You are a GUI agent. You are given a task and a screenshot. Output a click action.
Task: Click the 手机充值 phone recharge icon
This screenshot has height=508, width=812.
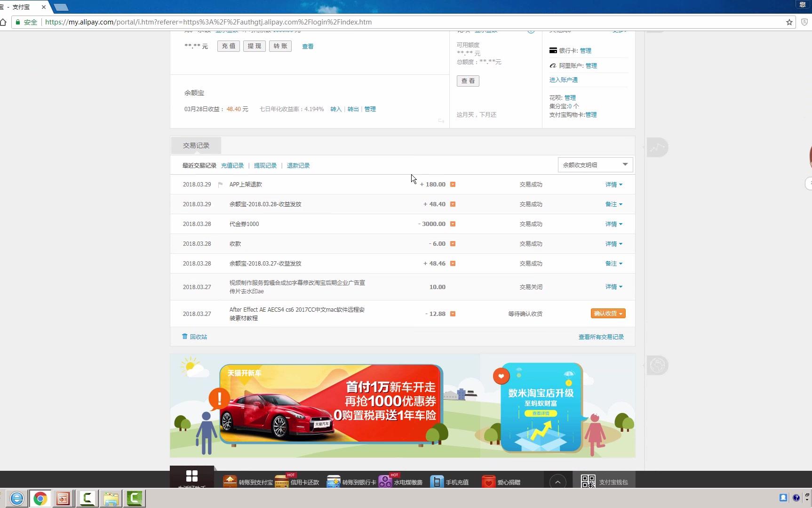click(437, 482)
